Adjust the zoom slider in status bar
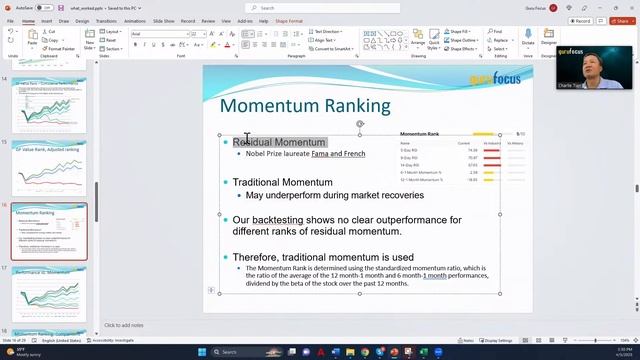The width and height of the screenshot is (640, 360). 595,340
